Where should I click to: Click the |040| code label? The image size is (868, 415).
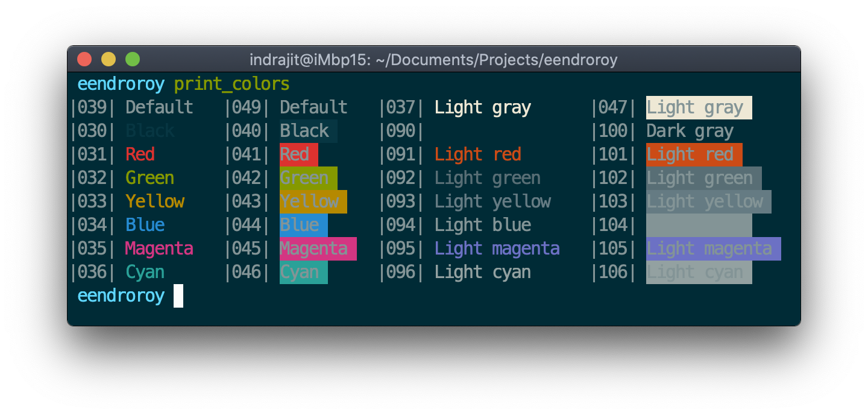pyautogui.click(x=246, y=131)
